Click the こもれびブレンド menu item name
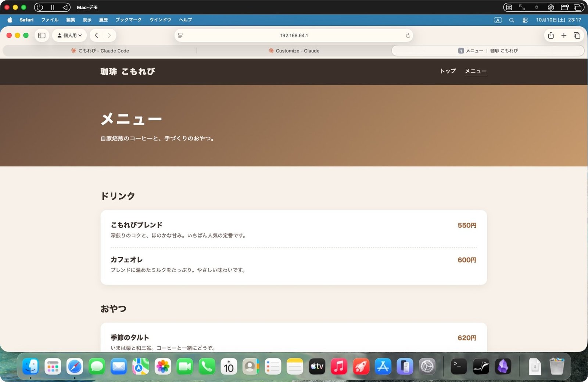 pos(137,225)
